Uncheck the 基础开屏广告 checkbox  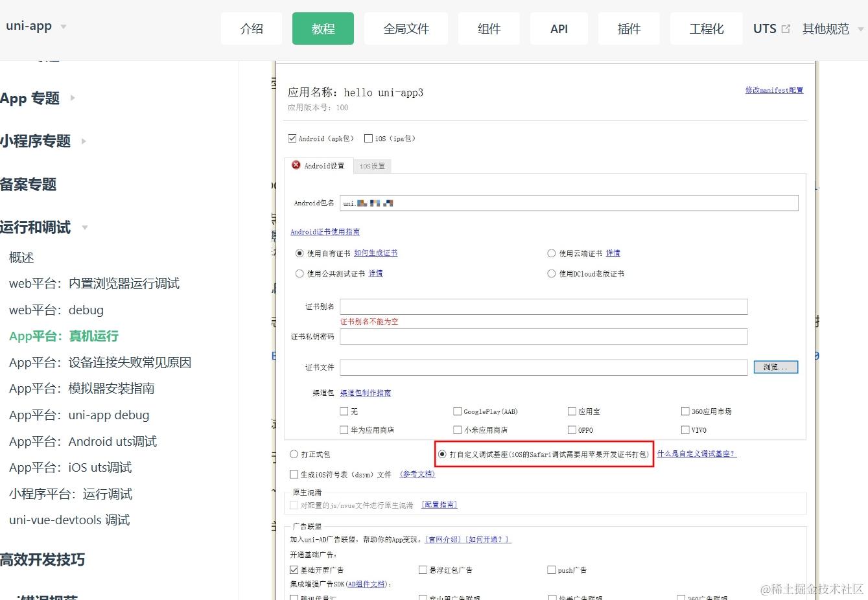(x=294, y=570)
